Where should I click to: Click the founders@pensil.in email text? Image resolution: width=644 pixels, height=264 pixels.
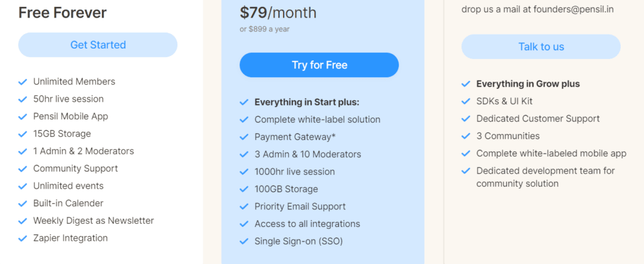tap(573, 9)
